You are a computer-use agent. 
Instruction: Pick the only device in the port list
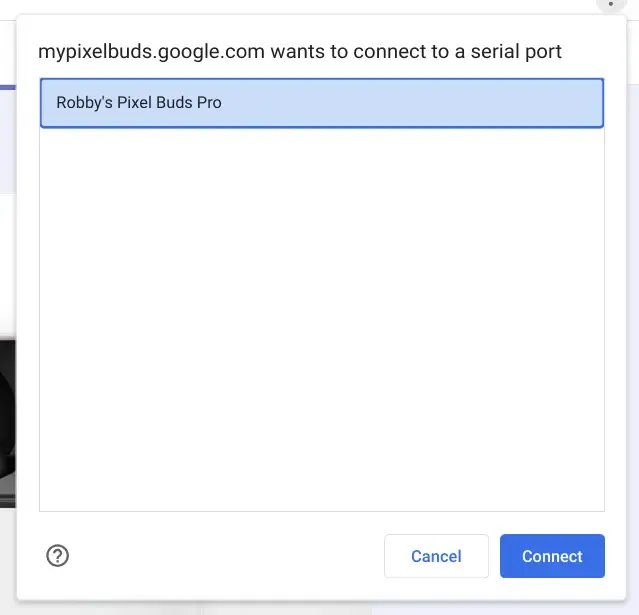pos(321,103)
